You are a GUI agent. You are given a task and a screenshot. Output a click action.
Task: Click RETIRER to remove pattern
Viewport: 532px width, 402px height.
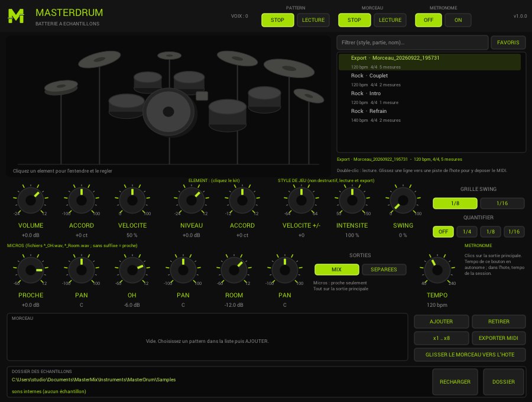coord(499,322)
